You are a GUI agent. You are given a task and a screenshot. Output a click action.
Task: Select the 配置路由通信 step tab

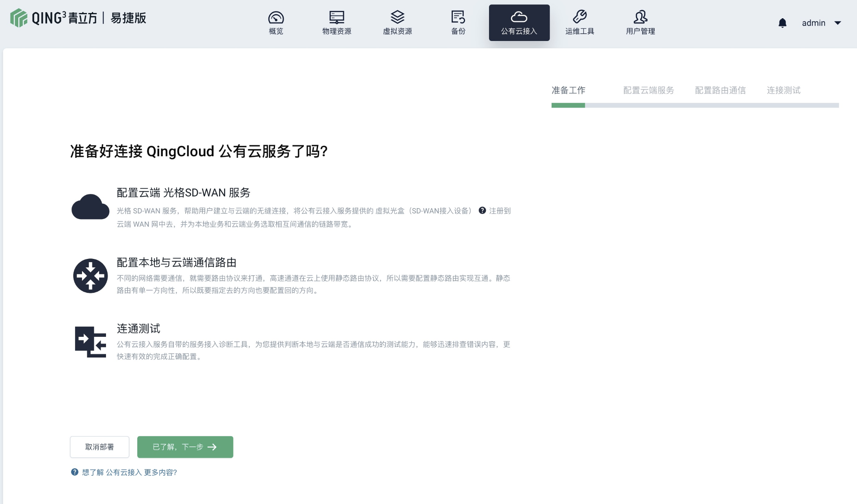(x=720, y=90)
